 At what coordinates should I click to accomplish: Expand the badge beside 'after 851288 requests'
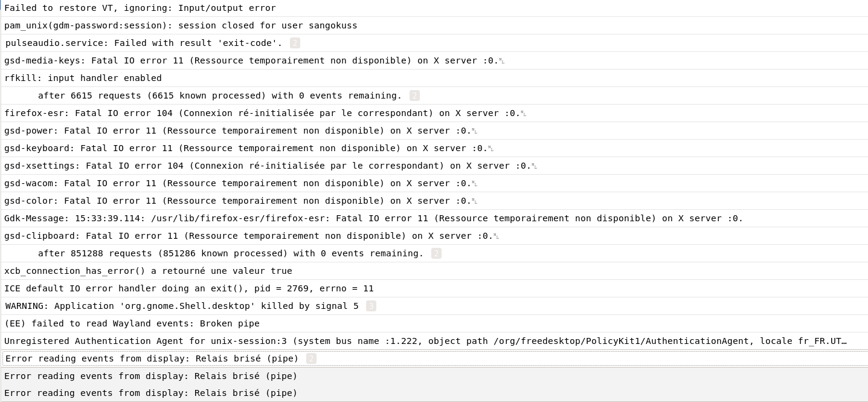tap(436, 253)
